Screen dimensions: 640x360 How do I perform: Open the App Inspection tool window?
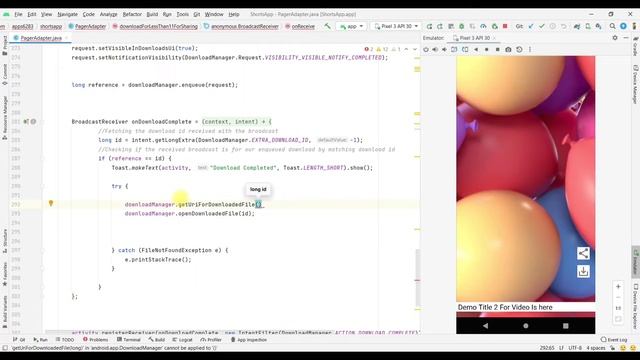(249, 340)
